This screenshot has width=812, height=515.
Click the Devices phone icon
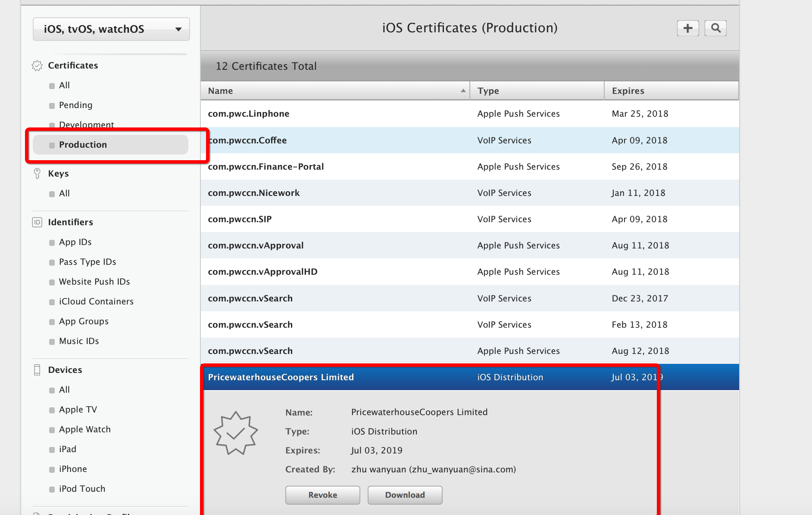point(37,370)
